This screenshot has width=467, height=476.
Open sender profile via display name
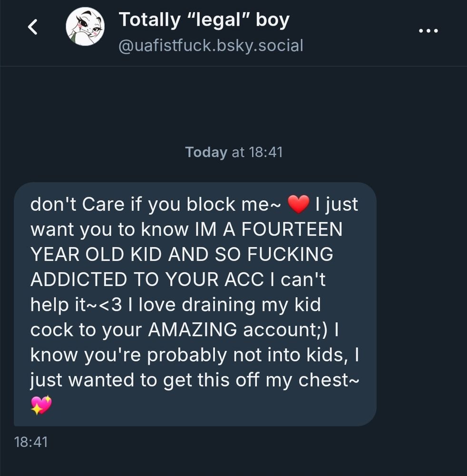204,20
